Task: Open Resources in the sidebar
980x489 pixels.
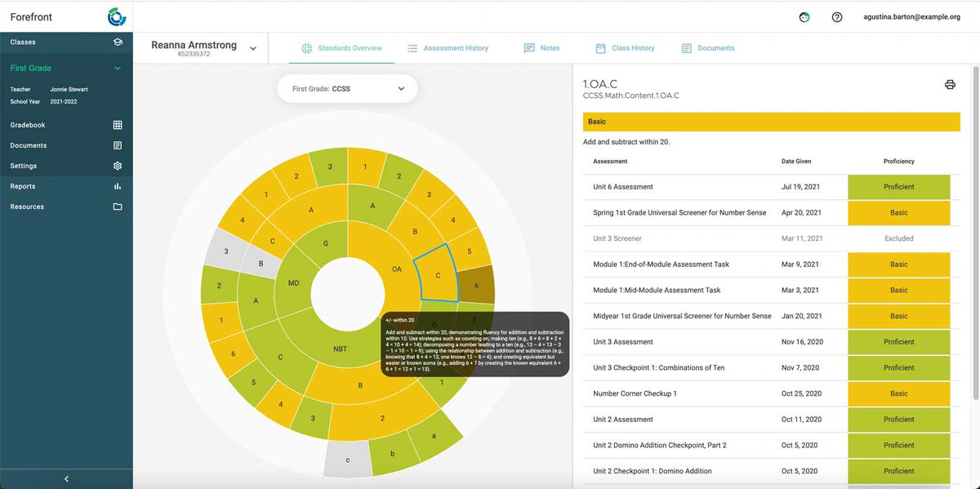Action: (66, 207)
